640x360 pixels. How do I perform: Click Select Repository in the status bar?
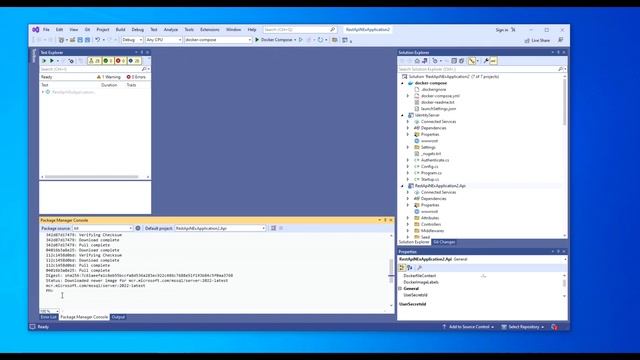(523, 327)
